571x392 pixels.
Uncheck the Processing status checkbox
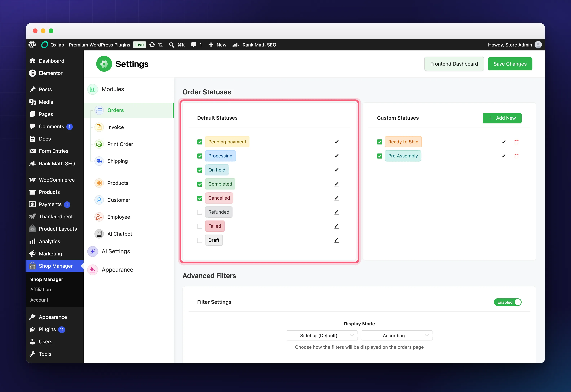(x=200, y=156)
